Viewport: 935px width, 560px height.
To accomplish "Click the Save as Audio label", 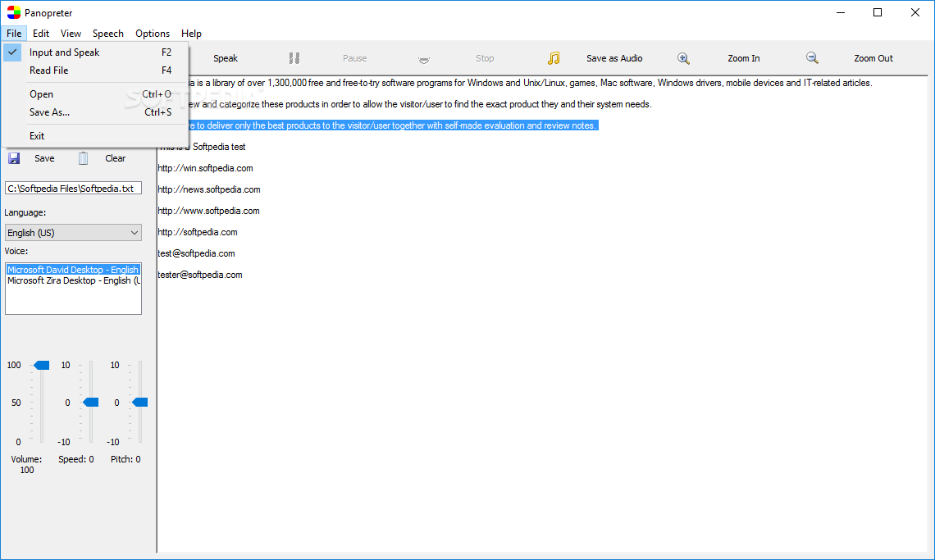I will (x=614, y=58).
